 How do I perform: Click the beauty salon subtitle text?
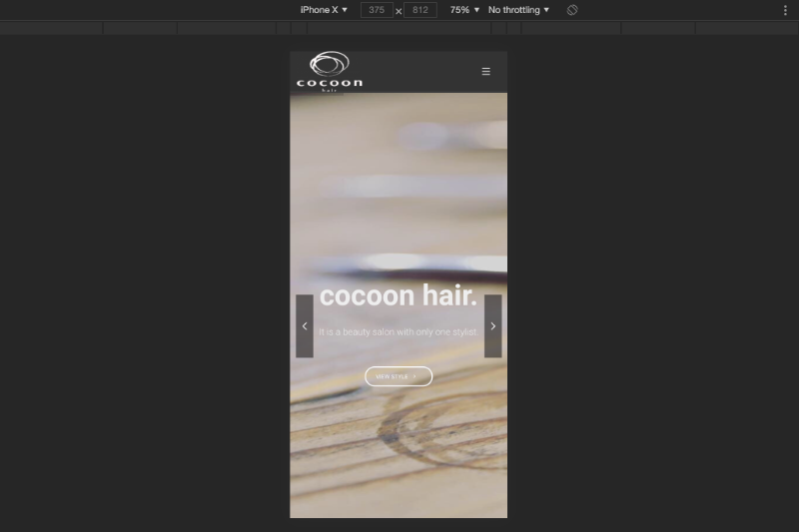[399, 331]
